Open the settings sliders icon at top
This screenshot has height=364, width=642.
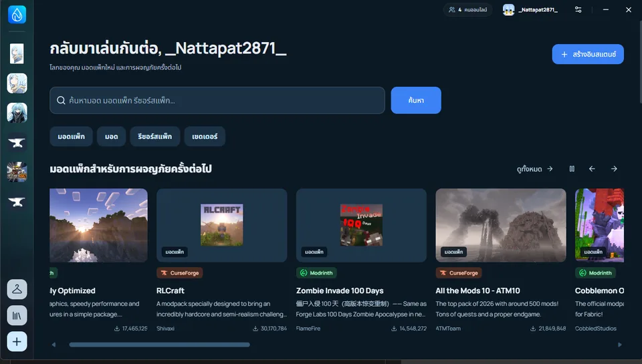click(x=578, y=9)
